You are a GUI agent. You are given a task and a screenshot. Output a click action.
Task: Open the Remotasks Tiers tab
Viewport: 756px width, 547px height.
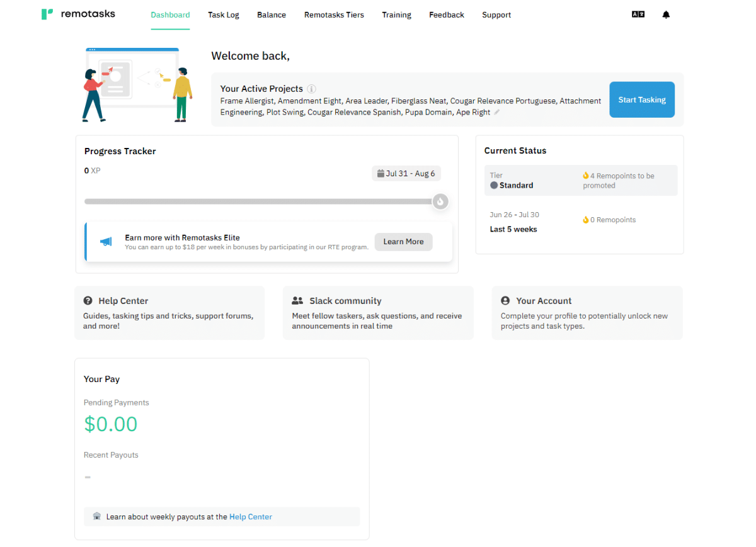point(334,15)
